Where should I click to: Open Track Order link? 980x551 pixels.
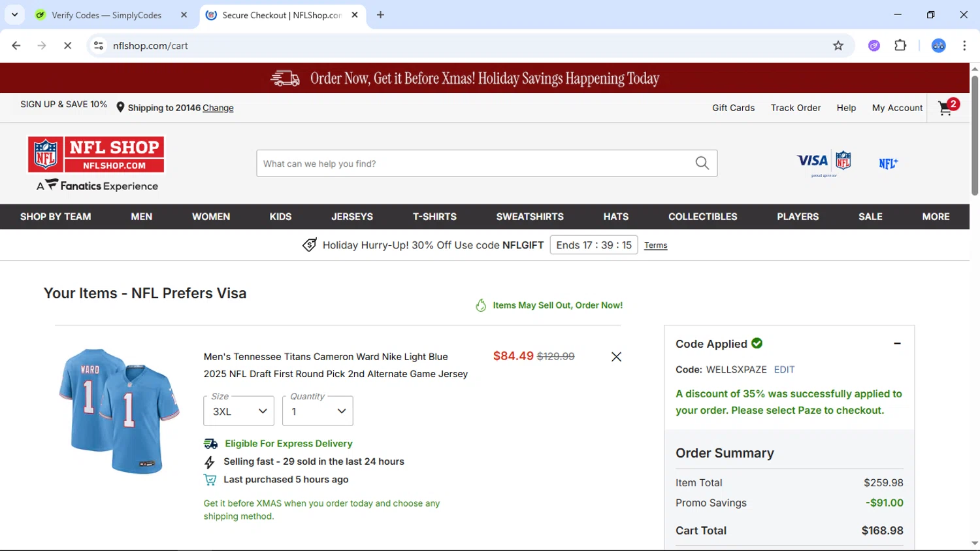tap(796, 108)
